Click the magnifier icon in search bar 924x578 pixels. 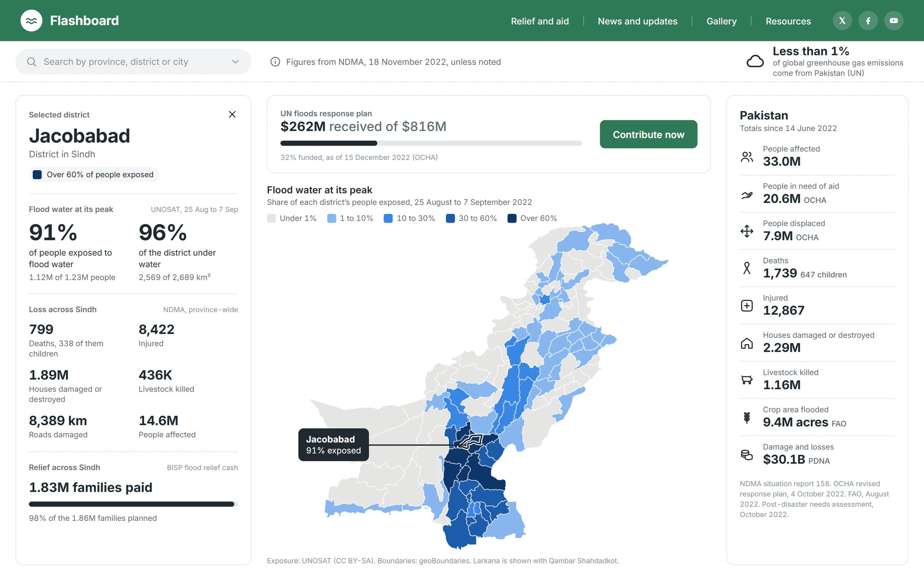(x=32, y=62)
